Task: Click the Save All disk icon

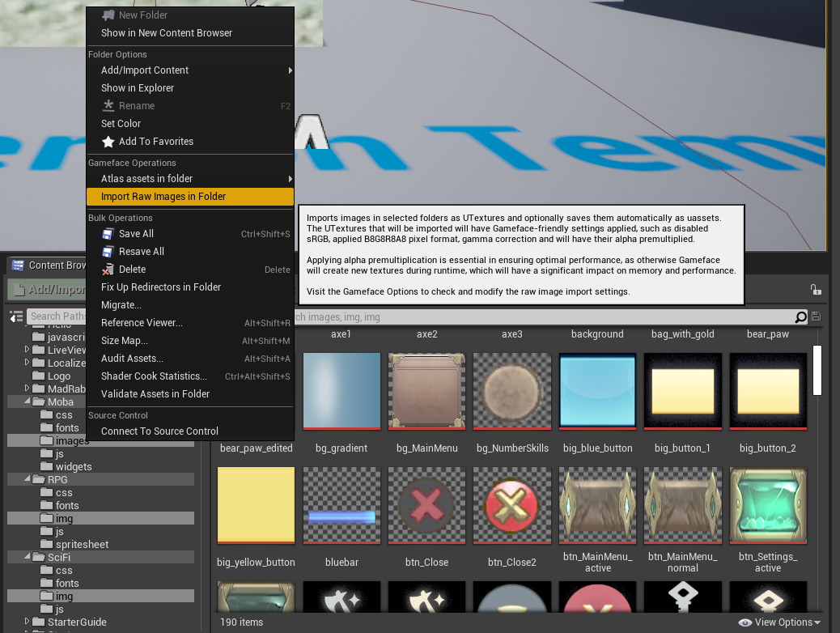Action: click(x=108, y=234)
